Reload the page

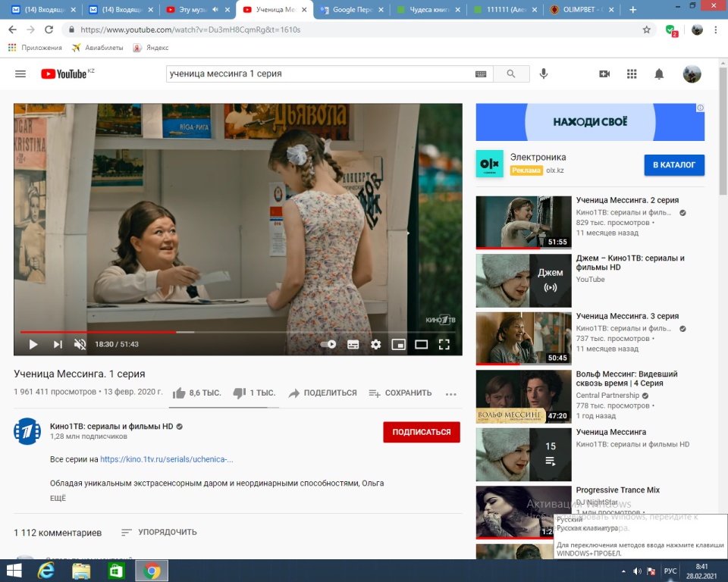(x=49, y=30)
